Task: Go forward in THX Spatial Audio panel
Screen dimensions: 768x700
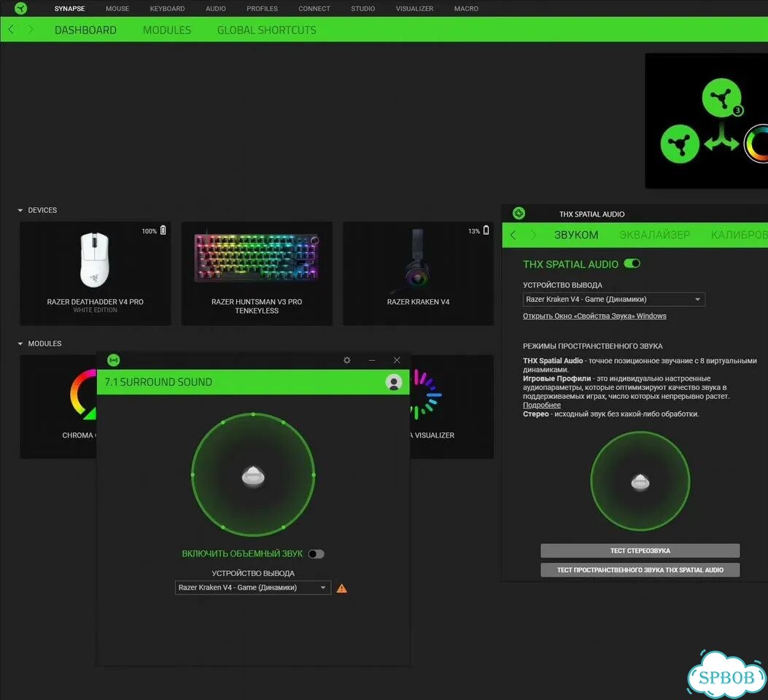Action: click(533, 235)
